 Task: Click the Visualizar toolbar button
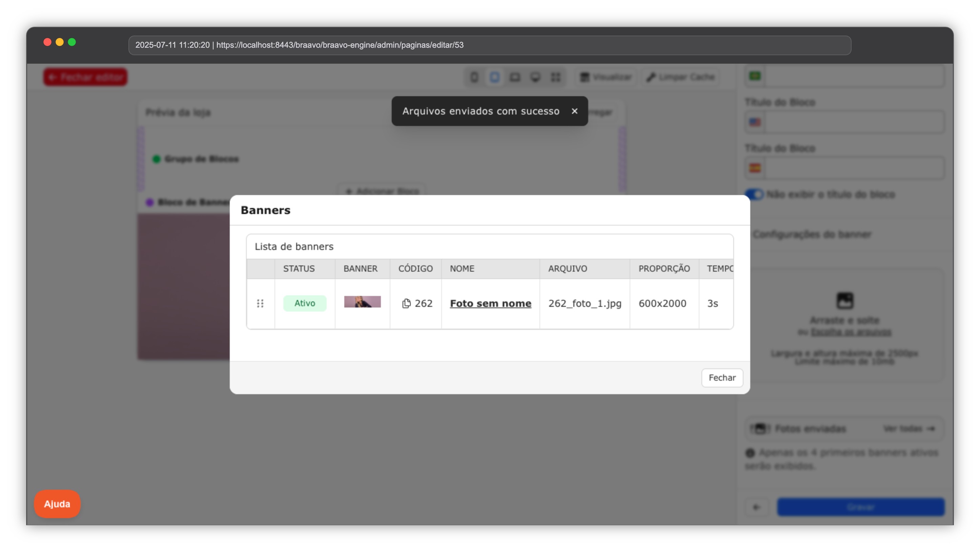point(606,77)
